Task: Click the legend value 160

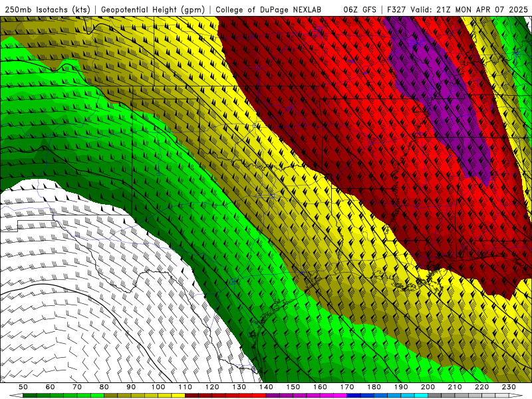Action: (320, 387)
